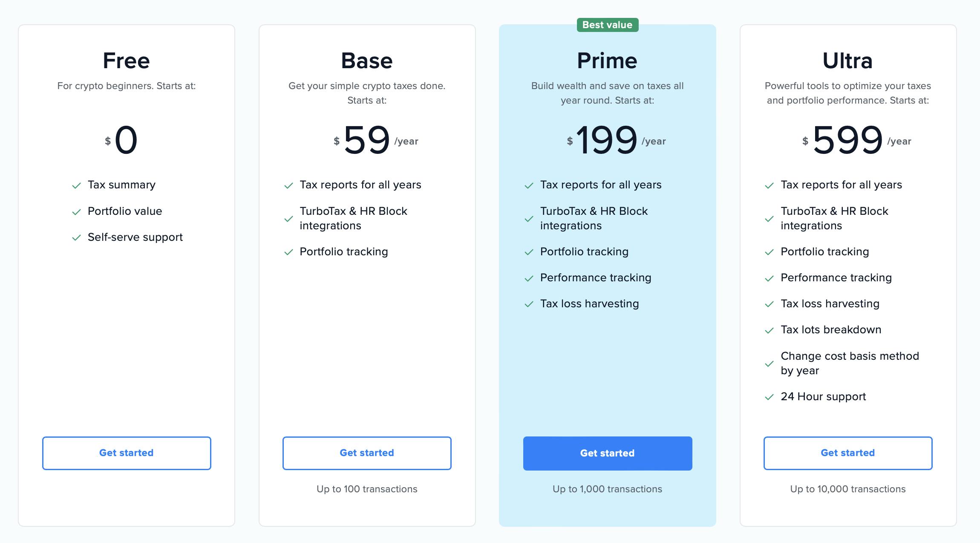Click checkmark next to Tax lots breakdown
The image size is (980, 543).
click(769, 330)
